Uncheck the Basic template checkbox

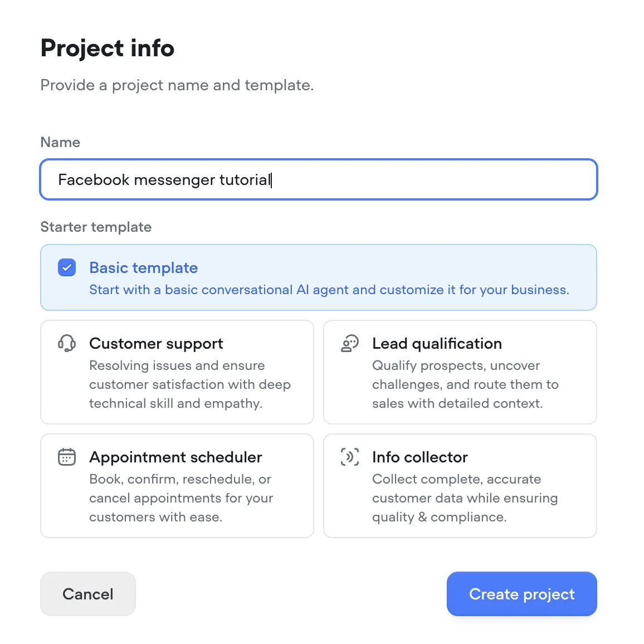[67, 267]
